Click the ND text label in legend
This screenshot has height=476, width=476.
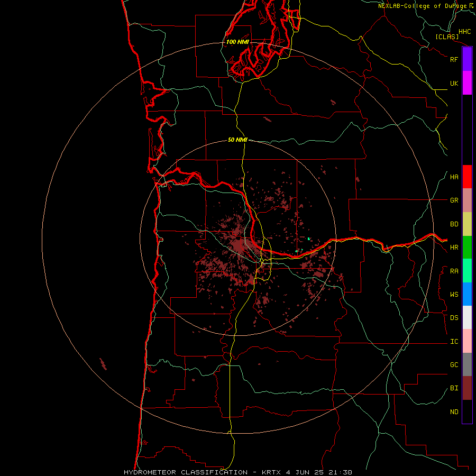tap(454, 411)
